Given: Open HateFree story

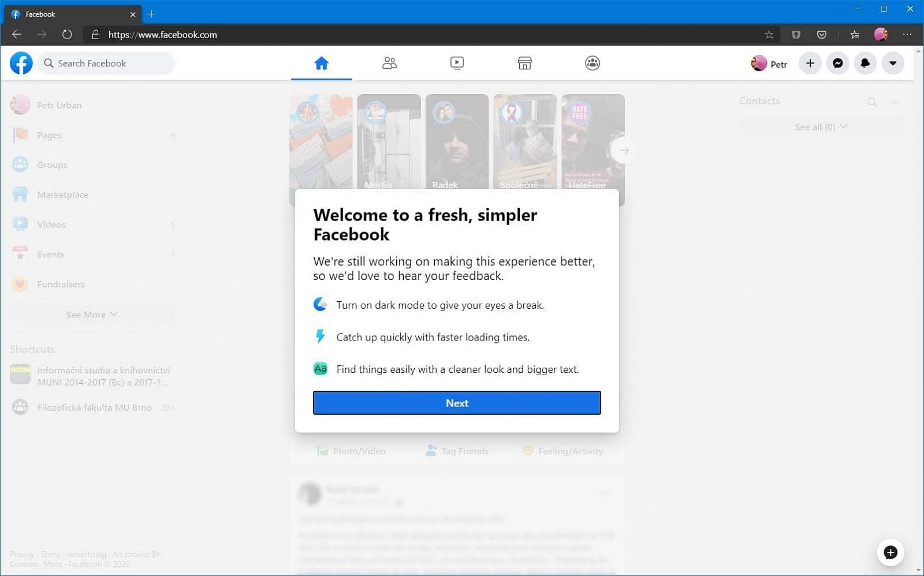Looking at the screenshot, I should point(593,142).
